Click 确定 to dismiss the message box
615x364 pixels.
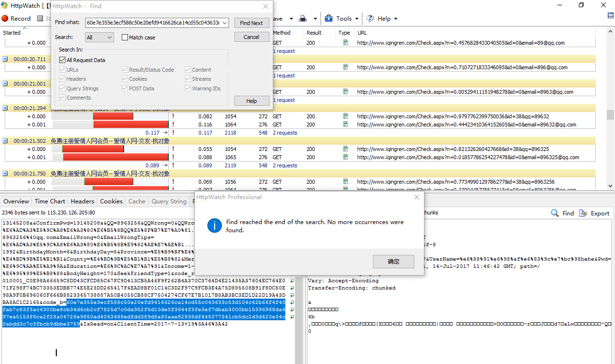(x=393, y=262)
